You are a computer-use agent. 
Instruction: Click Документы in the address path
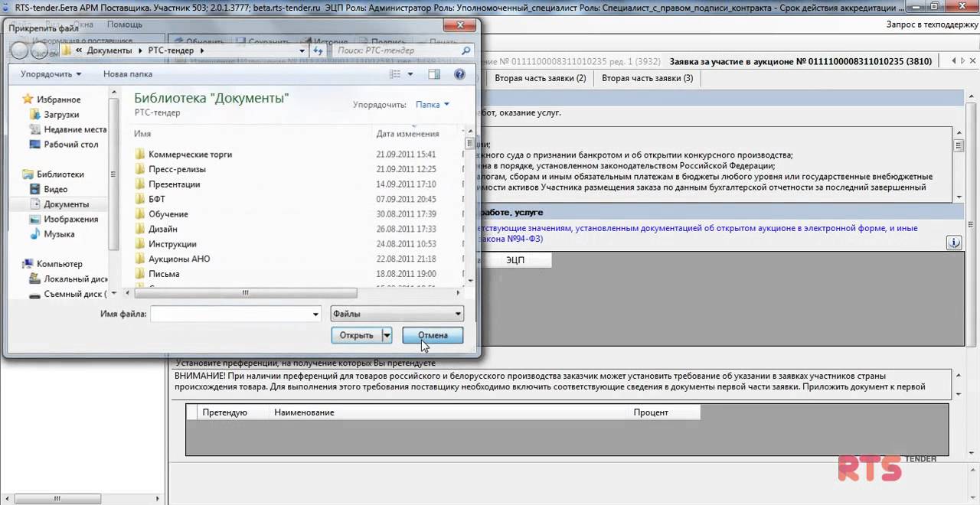point(109,50)
